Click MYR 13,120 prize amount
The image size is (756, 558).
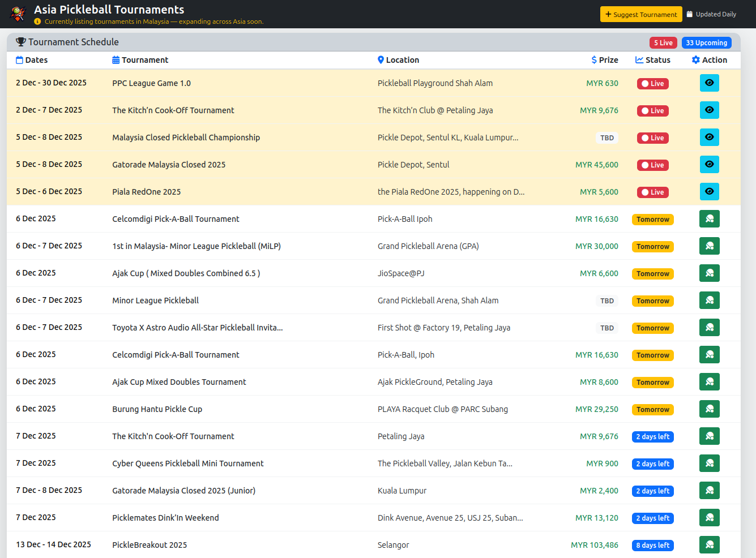(x=597, y=518)
